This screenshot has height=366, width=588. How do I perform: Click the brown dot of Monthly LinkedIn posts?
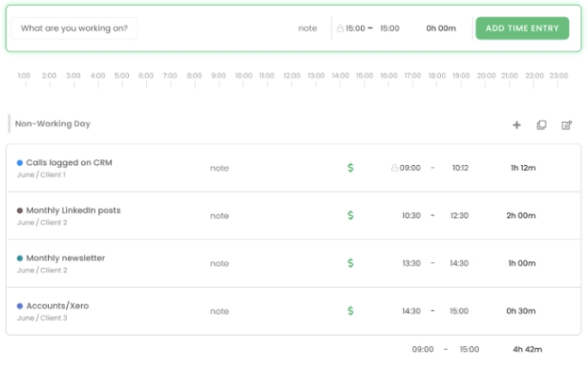tap(20, 210)
